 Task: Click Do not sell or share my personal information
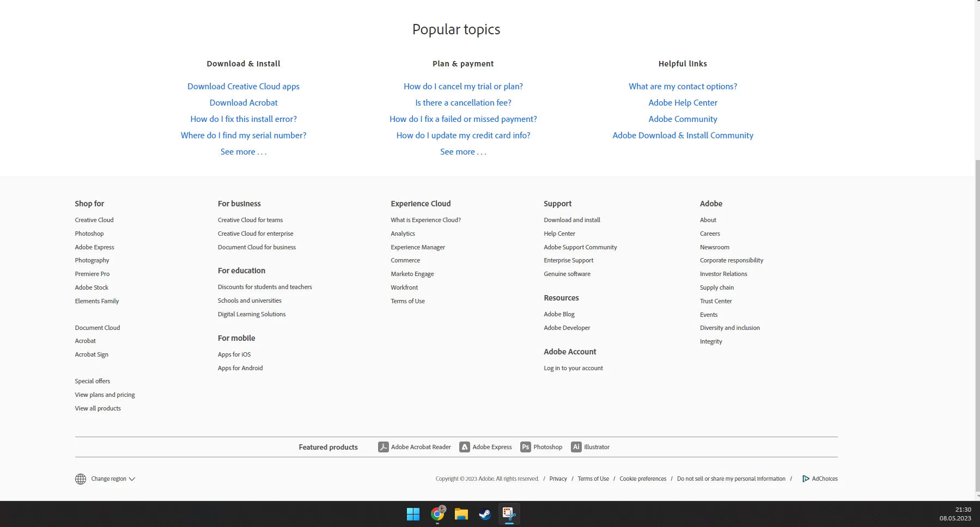click(731, 479)
